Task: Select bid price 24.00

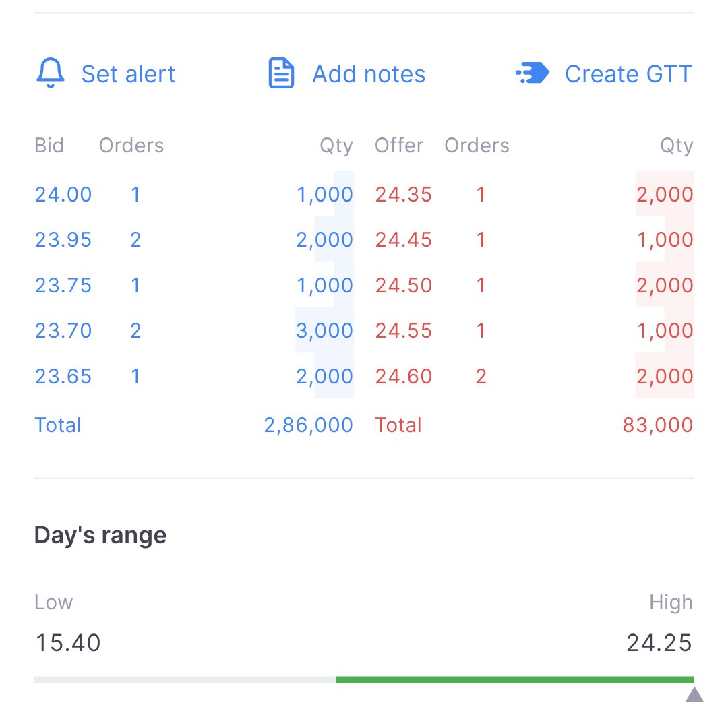Action: (x=63, y=195)
